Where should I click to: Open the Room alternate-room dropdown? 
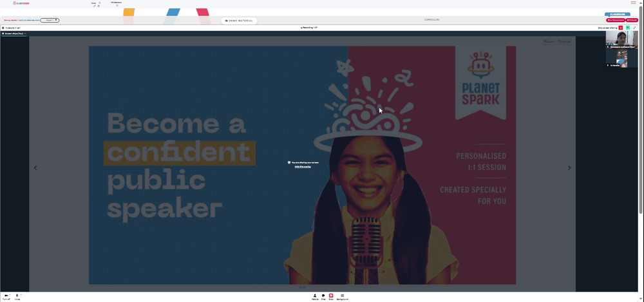(x=50, y=20)
